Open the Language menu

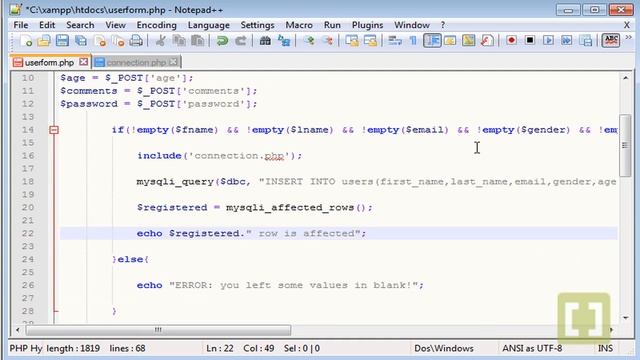(209, 25)
